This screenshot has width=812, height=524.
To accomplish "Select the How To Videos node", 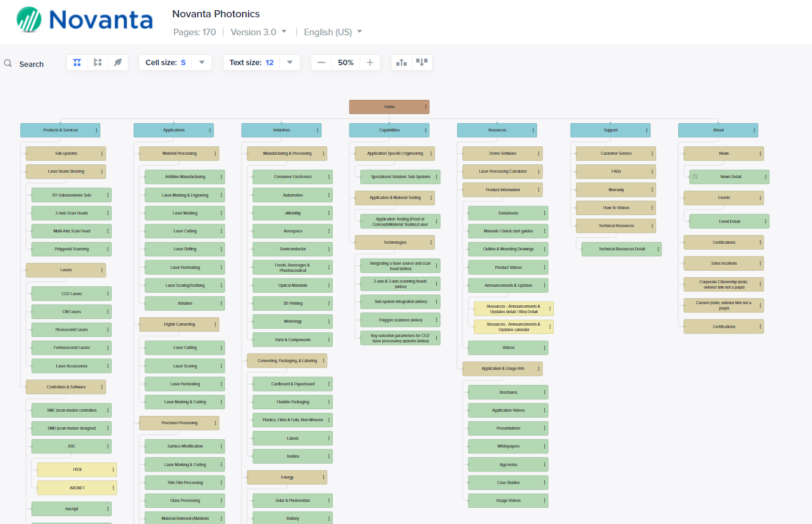I will click(616, 207).
